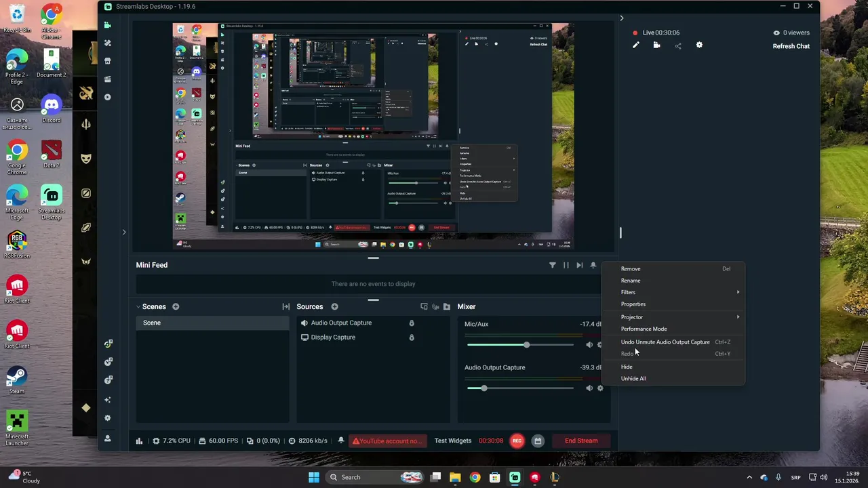Select the Scene item in Scenes list
The height and width of the screenshot is (488, 868).
coord(212,323)
